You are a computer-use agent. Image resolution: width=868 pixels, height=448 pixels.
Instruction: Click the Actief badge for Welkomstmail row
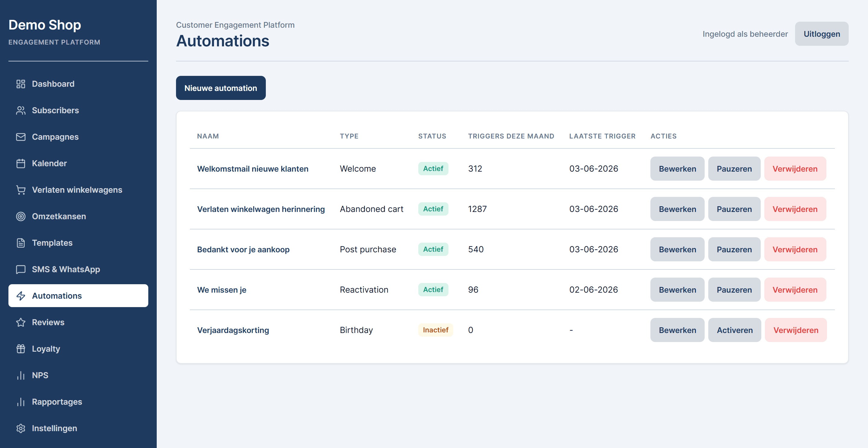[x=433, y=169]
